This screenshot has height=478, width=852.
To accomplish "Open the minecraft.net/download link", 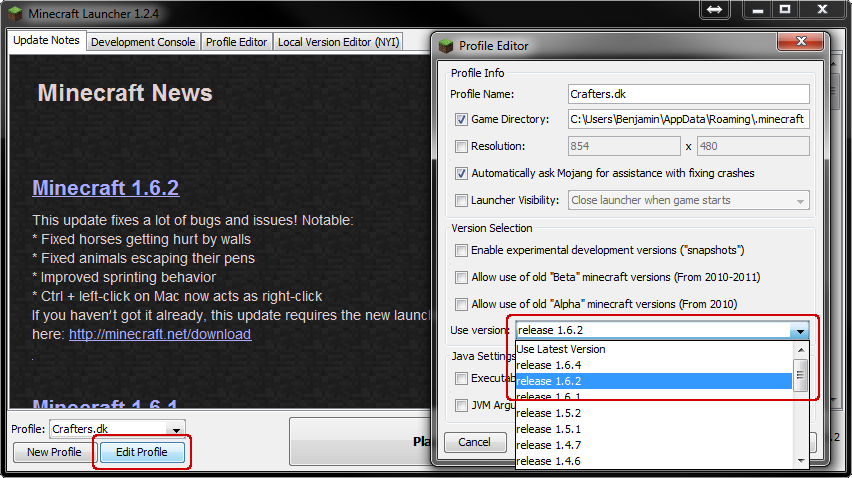I will (160, 334).
